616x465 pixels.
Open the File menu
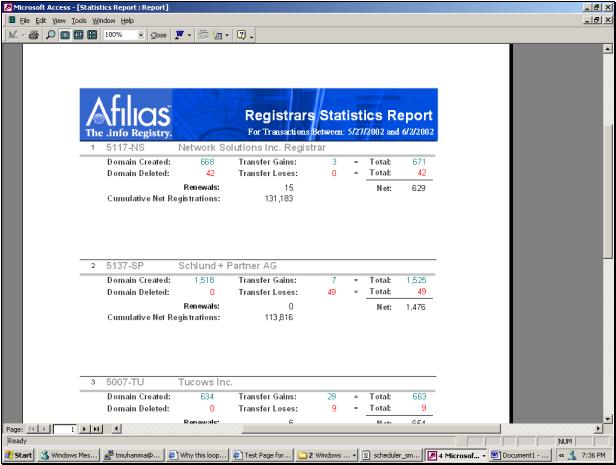pos(24,20)
